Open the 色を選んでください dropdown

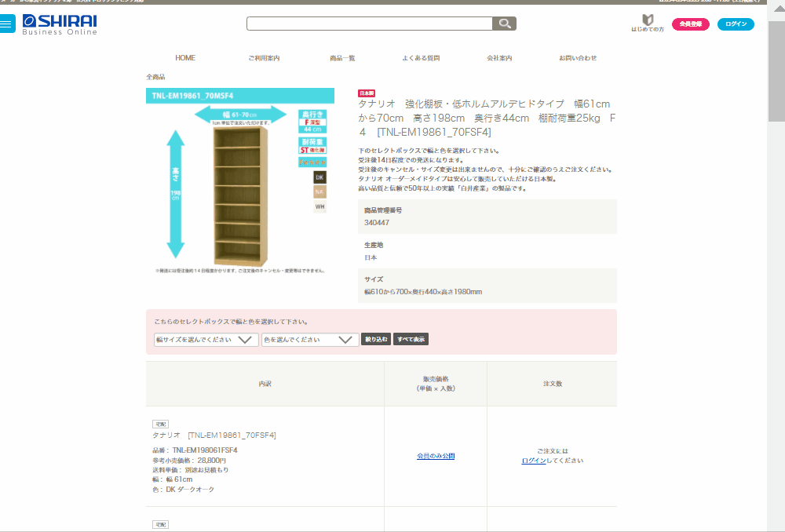point(310,339)
